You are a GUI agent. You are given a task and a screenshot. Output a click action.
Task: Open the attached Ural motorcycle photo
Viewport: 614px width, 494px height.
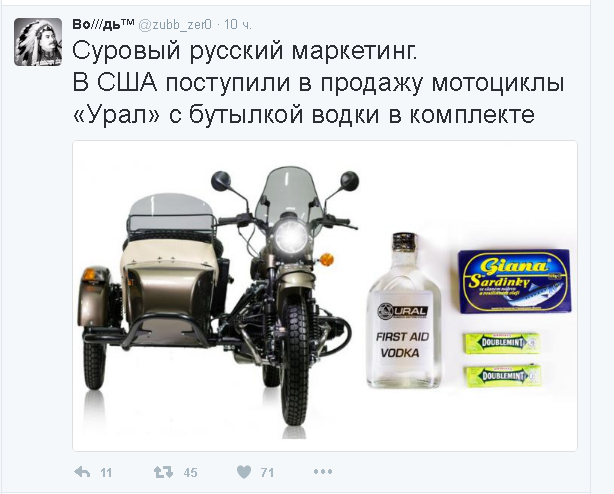click(x=325, y=296)
